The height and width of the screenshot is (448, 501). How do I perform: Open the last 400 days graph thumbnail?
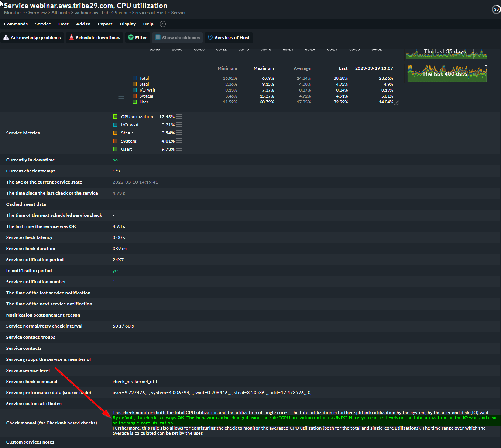point(447,73)
